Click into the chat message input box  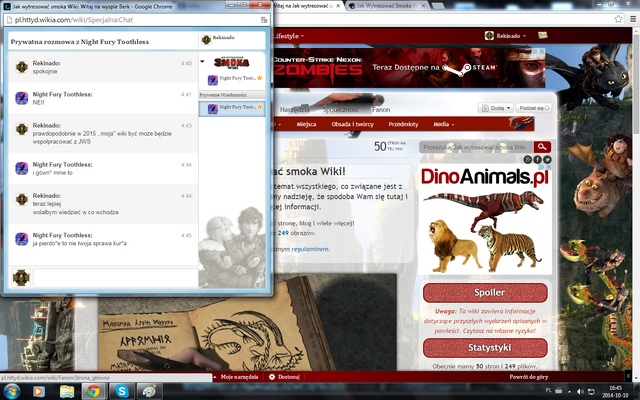coord(115,278)
